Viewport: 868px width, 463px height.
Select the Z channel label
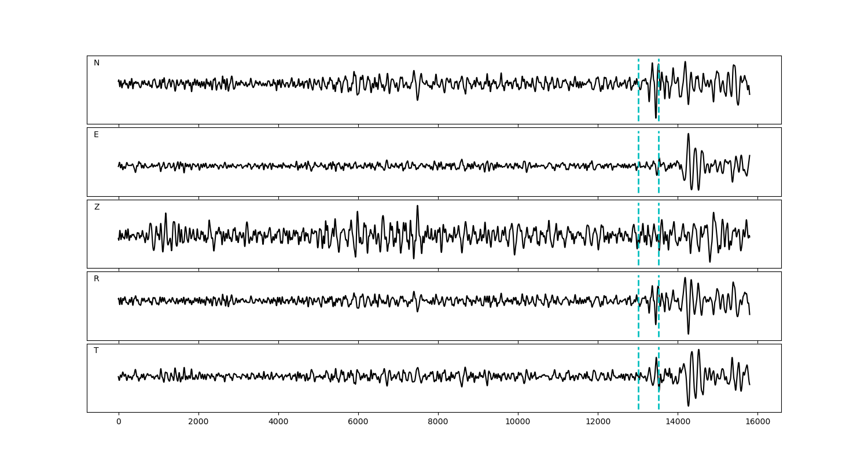tap(97, 207)
